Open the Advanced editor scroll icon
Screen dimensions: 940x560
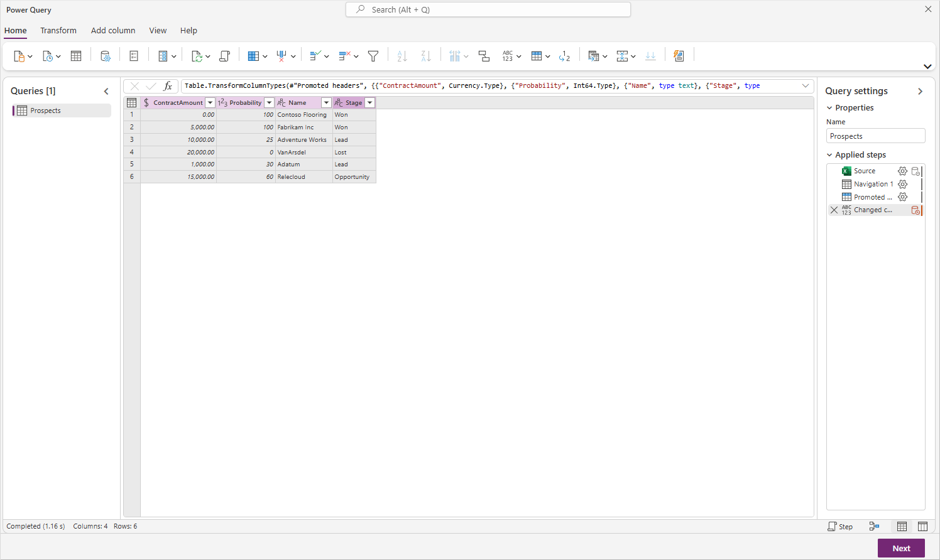pyautogui.click(x=224, y=56)
